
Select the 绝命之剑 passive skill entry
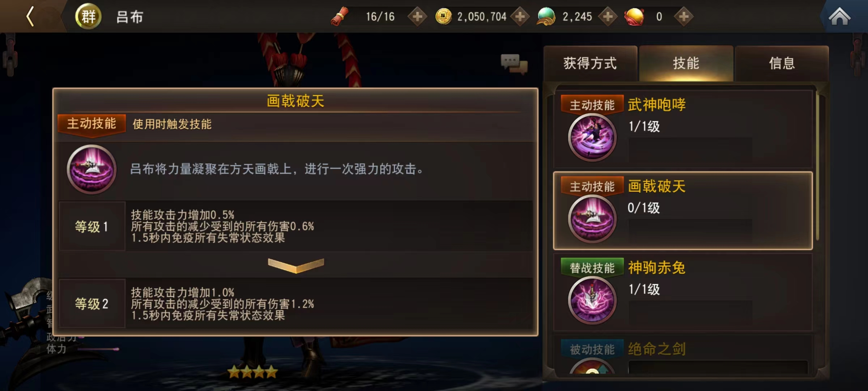pos(683,355)
